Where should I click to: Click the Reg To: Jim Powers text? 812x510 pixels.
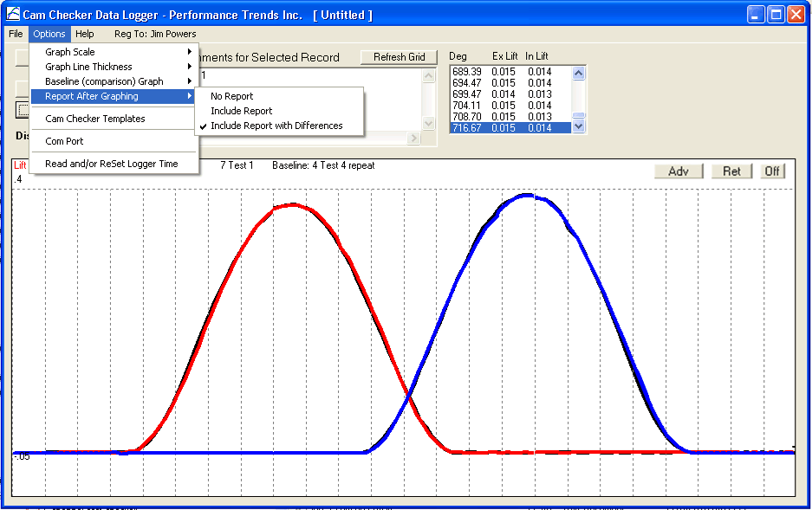tap(155, 34)
